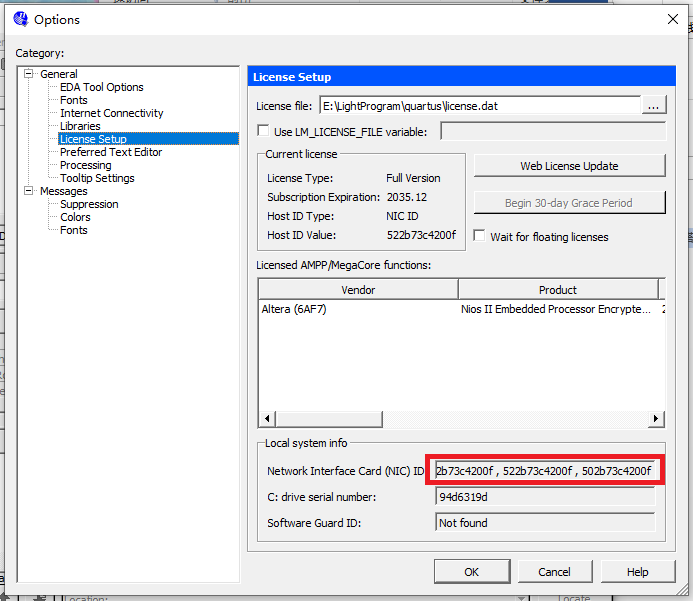693x601 pixels.
Task: Collapse the General tree category
Action: pyautogui.click(x=30, y=74)
